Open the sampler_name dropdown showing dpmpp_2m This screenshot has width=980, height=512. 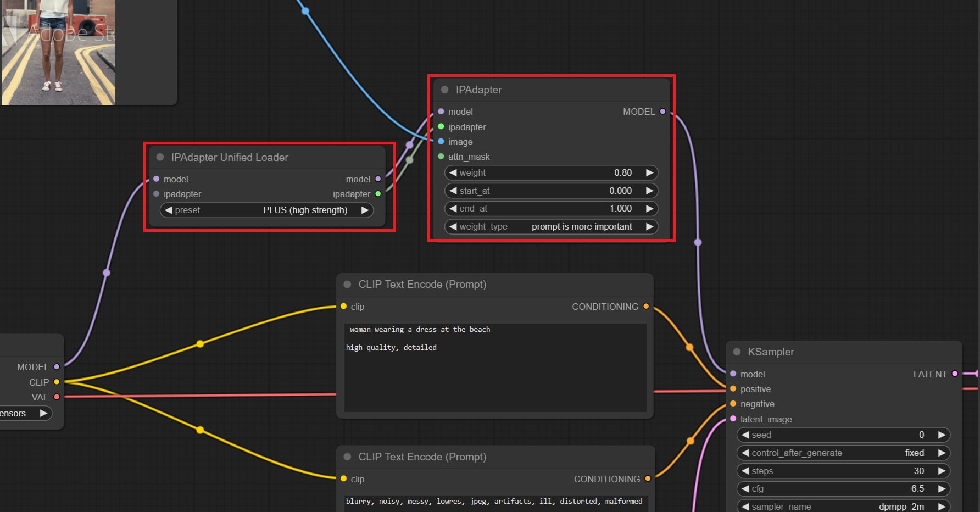843,507
